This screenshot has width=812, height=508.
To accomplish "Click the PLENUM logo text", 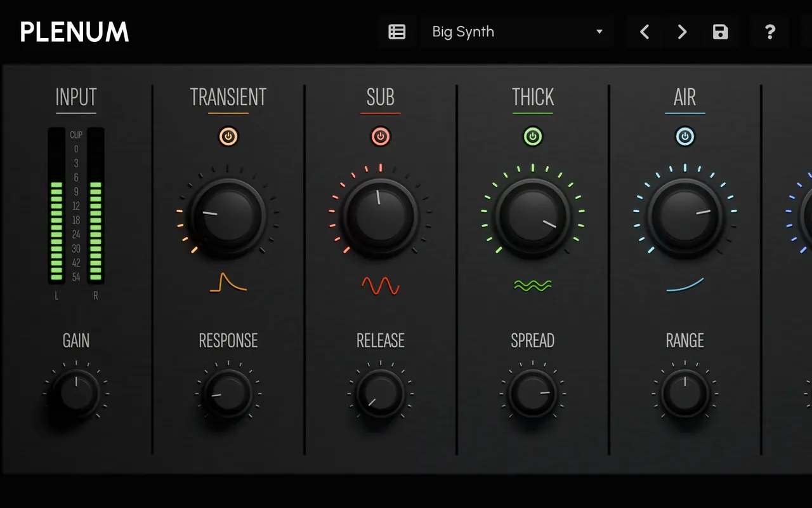I will (x=74, y=32).
